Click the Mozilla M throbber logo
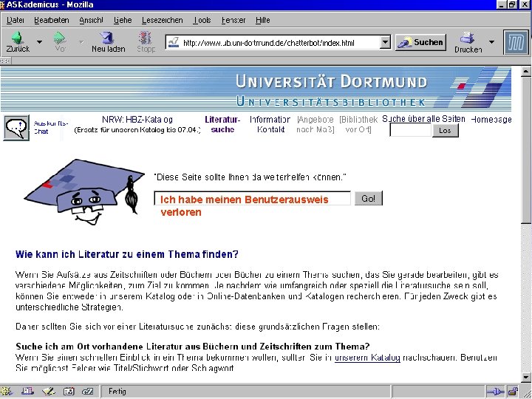 coord(516,42)
